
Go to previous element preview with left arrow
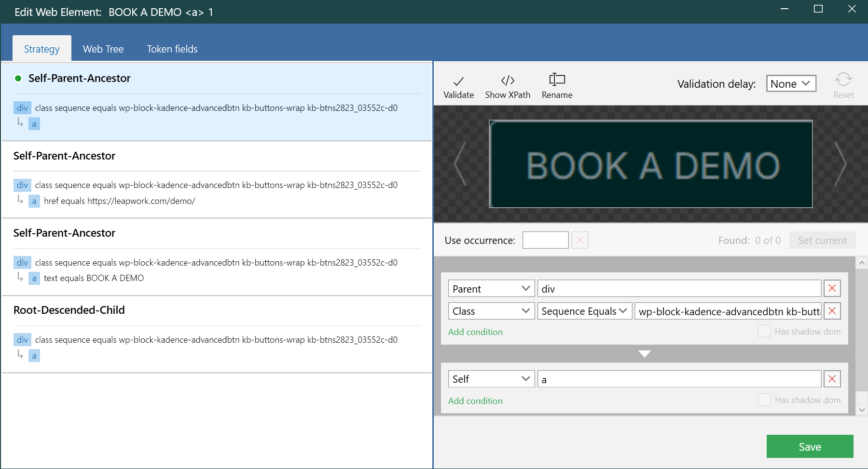click(x=460, y=164)
